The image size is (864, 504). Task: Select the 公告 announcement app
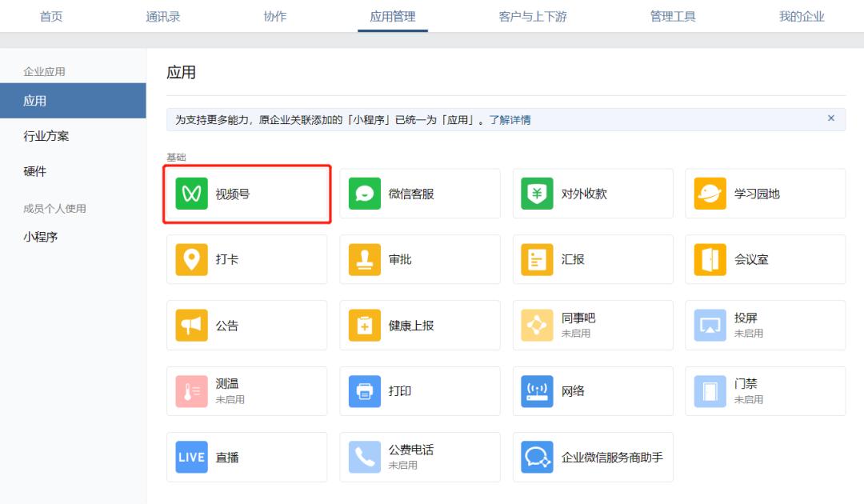(x=246, y=325)
